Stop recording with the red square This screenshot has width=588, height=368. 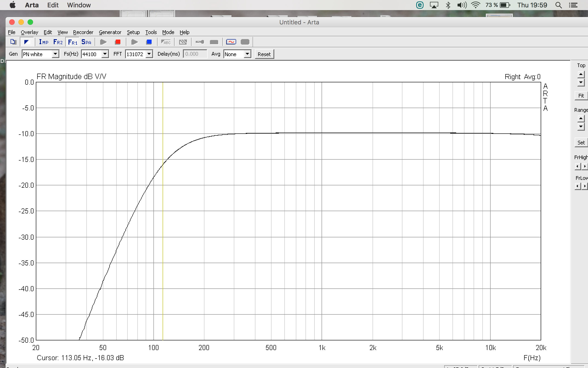[x=118, y=42]
